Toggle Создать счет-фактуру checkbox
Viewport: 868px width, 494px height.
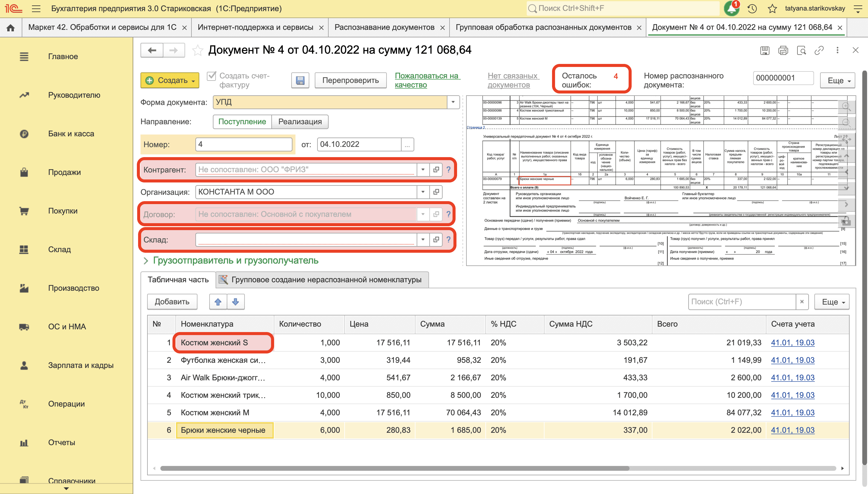coord(211,76)
